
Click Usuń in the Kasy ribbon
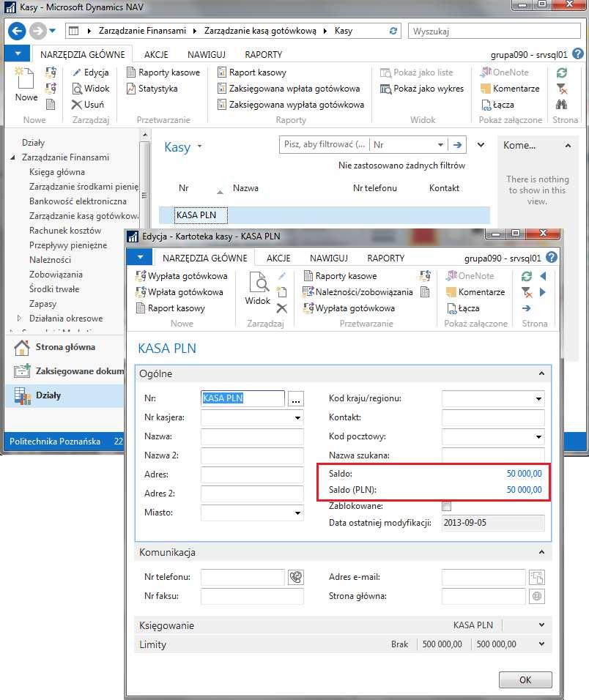tap(88, 105)
